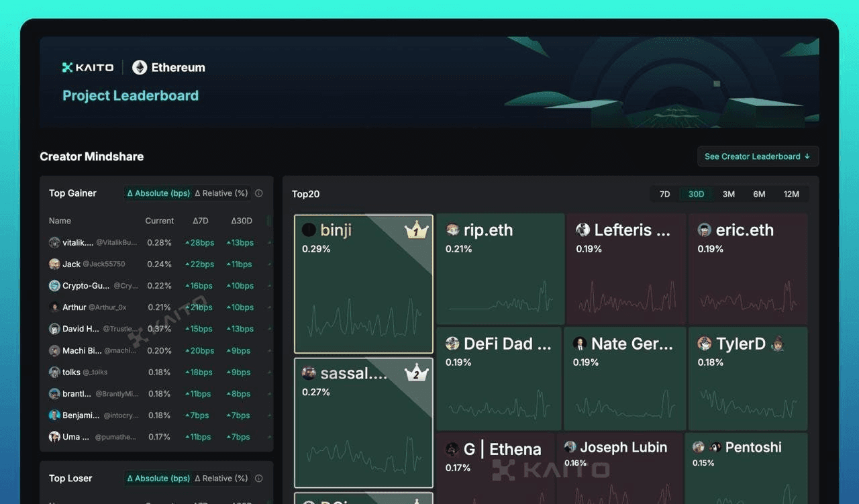This screenshot has width=859, height=504.
Task: Click the +28bps value in vitalik row
Action: [x=199, y=242]
